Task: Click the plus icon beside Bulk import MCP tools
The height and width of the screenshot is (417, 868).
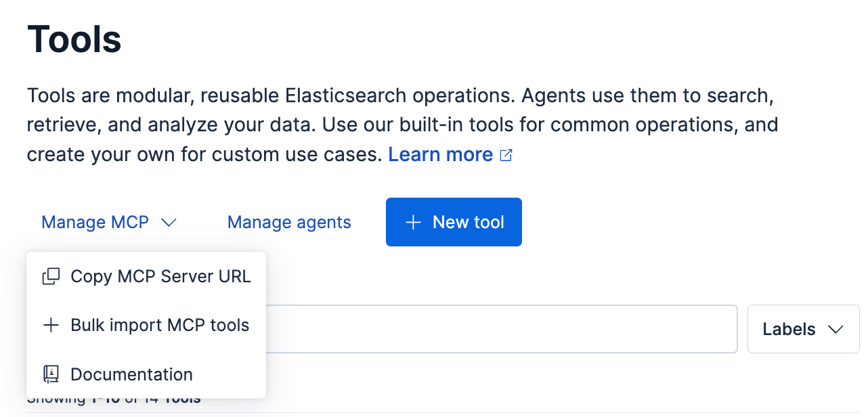Action: (51, 326)
